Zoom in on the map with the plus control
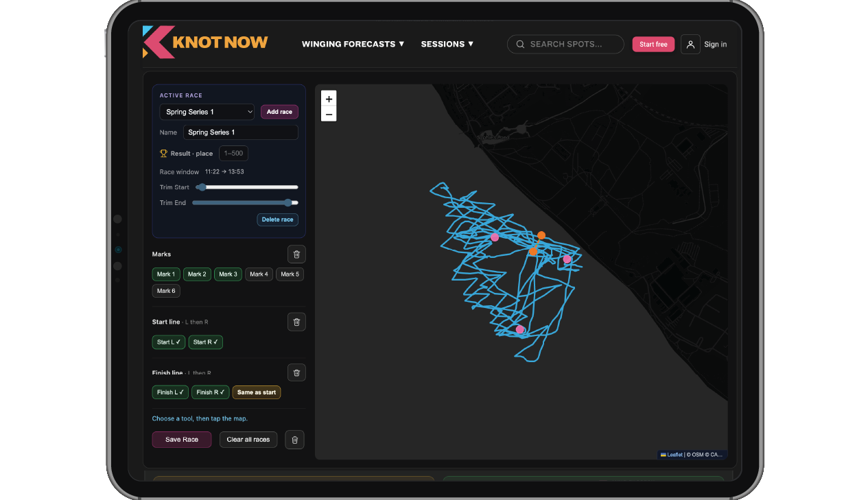 tap(329, 99)
